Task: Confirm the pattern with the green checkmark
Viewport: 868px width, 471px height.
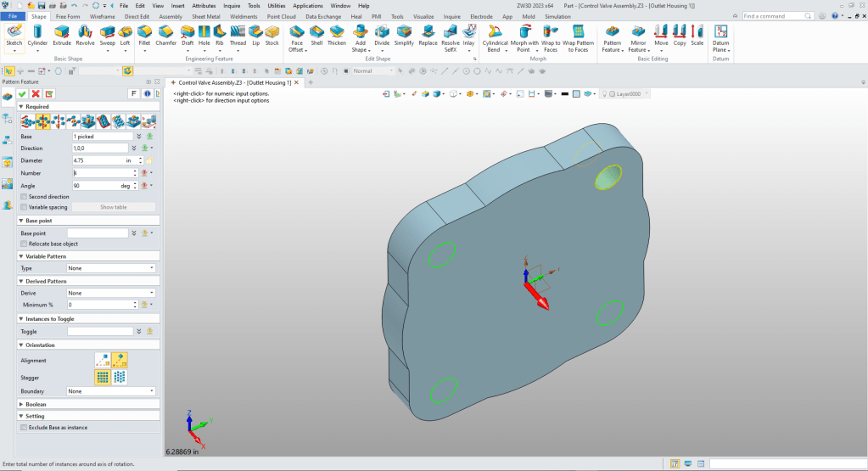Action: tap(23, 93)
